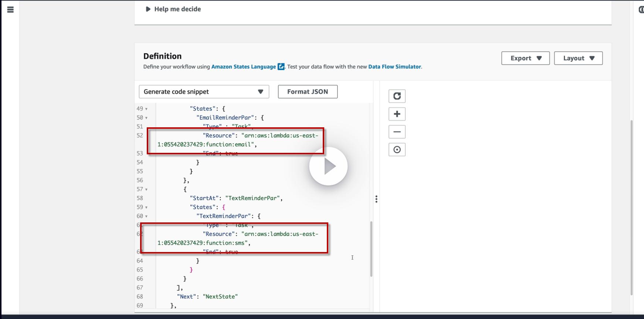644x319 pixels.
Task: Open the Data Flow Simulator link
Action: point(394,67)
